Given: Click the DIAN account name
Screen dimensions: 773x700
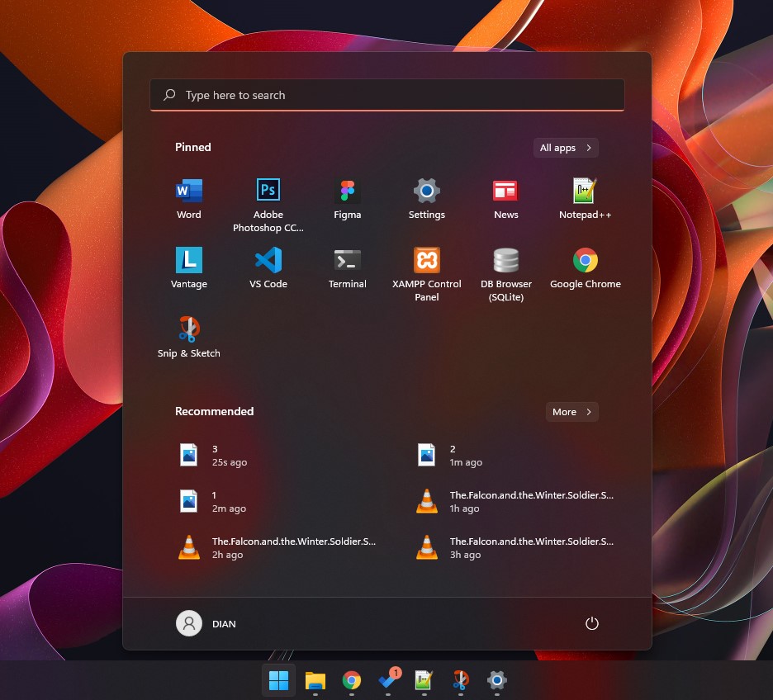Looking at the screenshot, I should coord(224,623).
